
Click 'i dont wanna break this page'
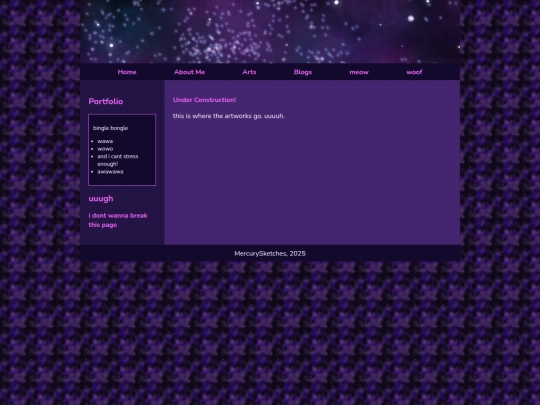coord(118,220)
